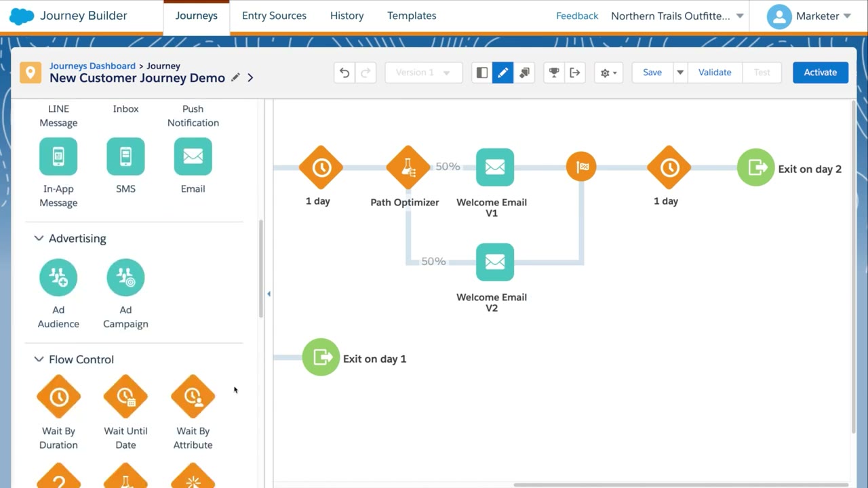
Task: Select the Email activity icon in palette
Action: coord(193,157)
